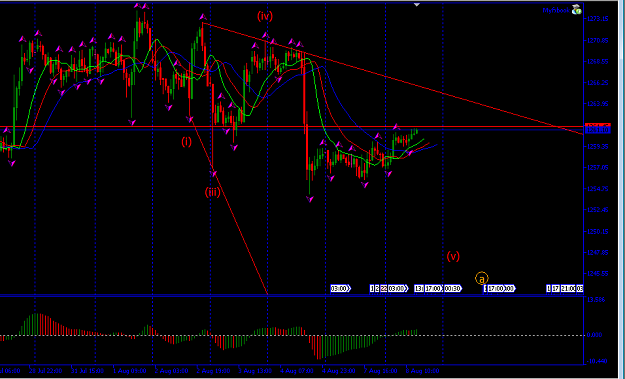Screen dimensions: 625x379
Task: Select the (v) wave label
Action: [453, 256]
